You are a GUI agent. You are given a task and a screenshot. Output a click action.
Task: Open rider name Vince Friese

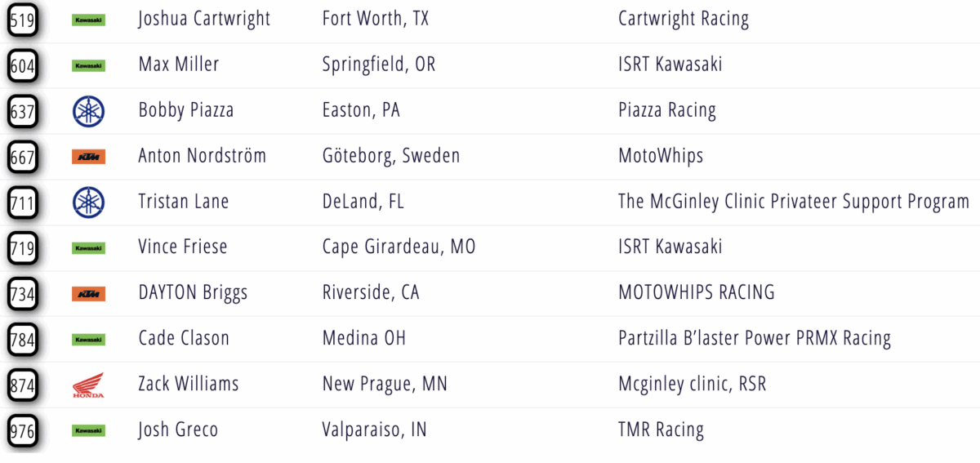point(183,247)
